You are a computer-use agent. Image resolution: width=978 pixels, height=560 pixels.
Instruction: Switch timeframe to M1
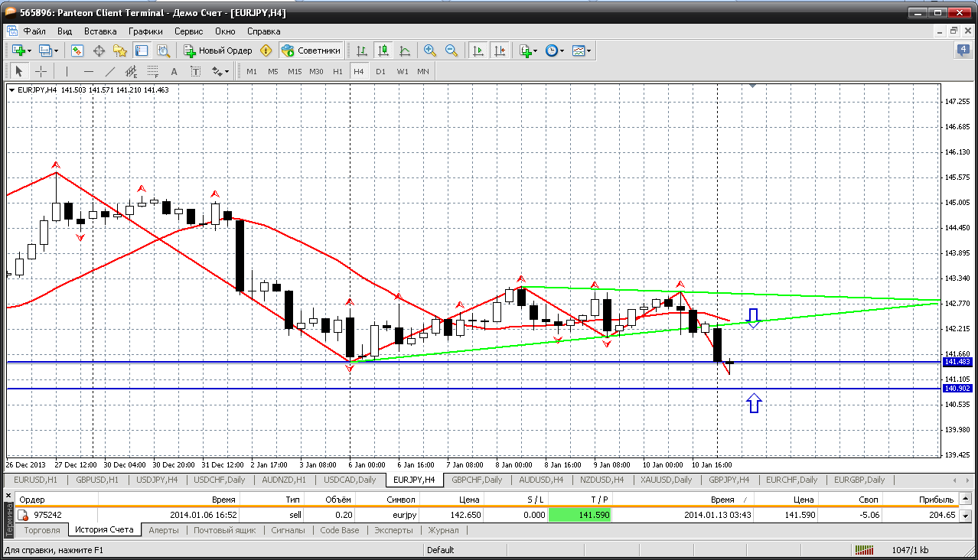click(251, 71)
